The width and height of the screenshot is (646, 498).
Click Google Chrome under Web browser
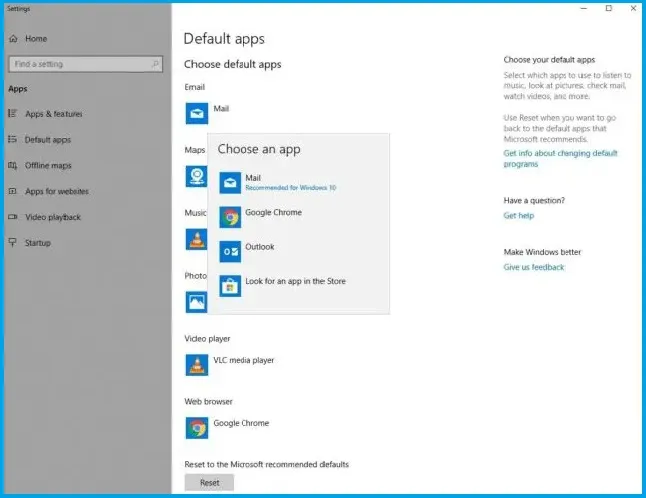(x=241, y=423)
